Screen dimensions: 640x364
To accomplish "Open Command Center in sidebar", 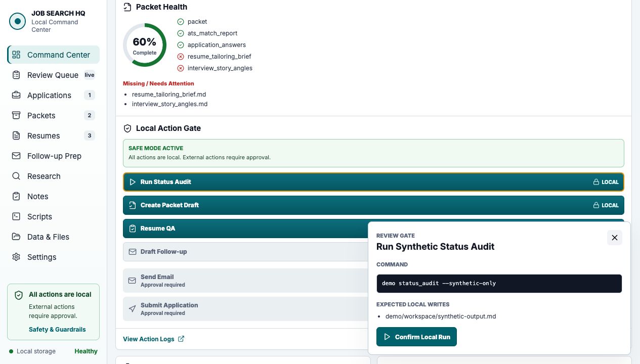I will [x=54, y=55].
